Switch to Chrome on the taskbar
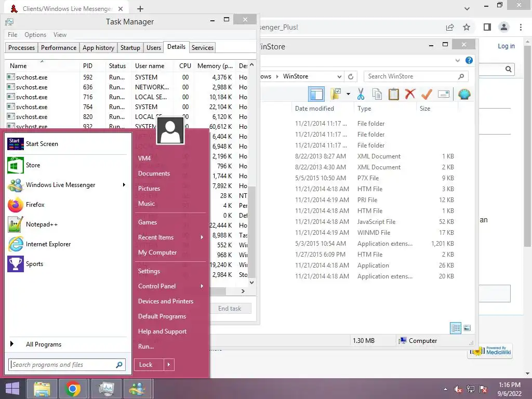Image resolution: width=532 pixels, height=399 pixels. 73,389
